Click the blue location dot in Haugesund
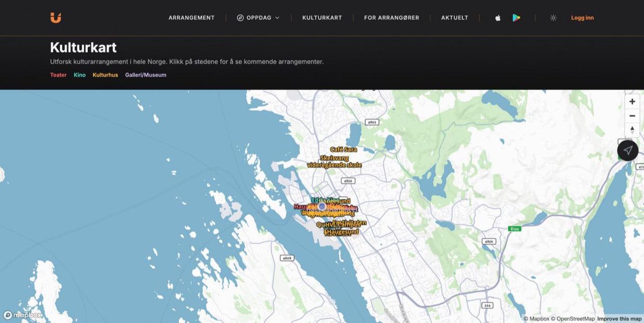Image resolution: width=644 pixels, height=323 pixels. click(x=322, y=206)
